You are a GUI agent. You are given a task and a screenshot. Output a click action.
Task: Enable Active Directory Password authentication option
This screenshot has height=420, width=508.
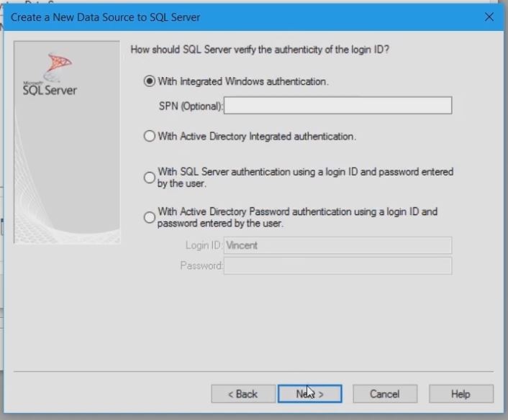tap(150, 217)
